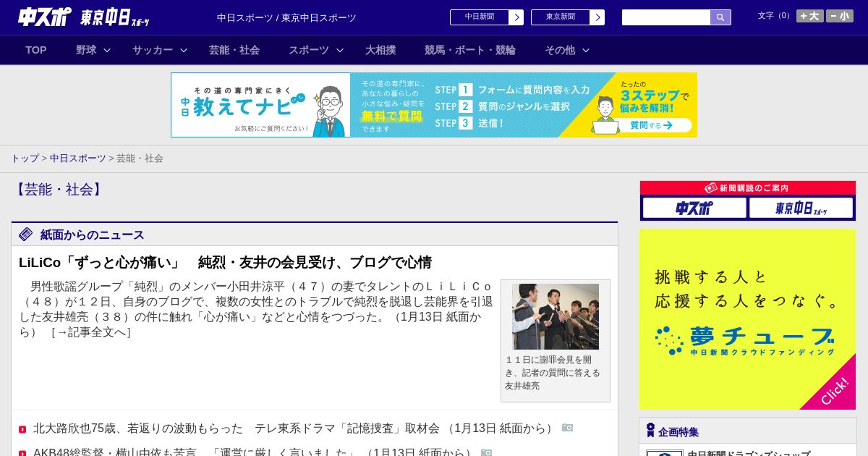Image resolution: width=868 pixels, height=456 pixels.
Task: Click the 教えてナビ banner advertisement
Action: tap(434, 105)
